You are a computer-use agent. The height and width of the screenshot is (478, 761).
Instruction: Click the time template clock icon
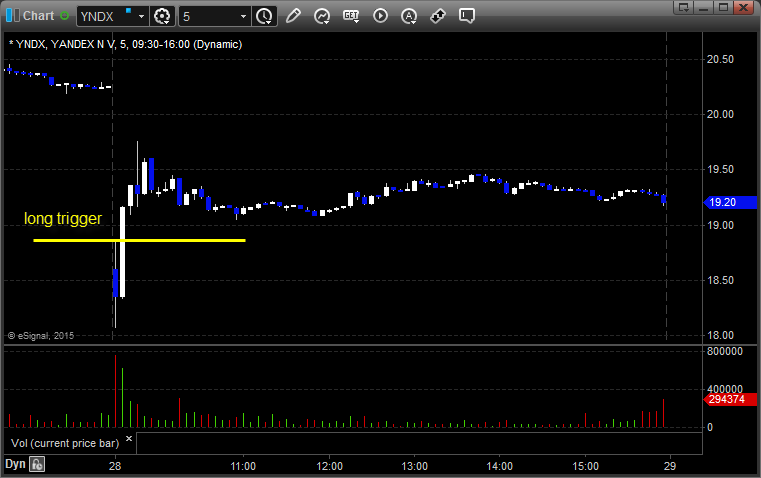[x=264, y=16]
